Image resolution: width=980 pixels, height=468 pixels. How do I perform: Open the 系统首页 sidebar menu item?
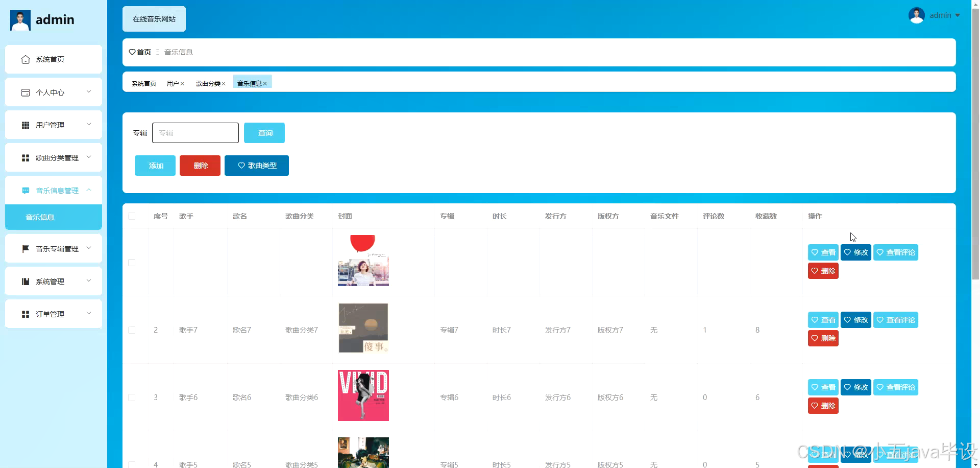54,59
